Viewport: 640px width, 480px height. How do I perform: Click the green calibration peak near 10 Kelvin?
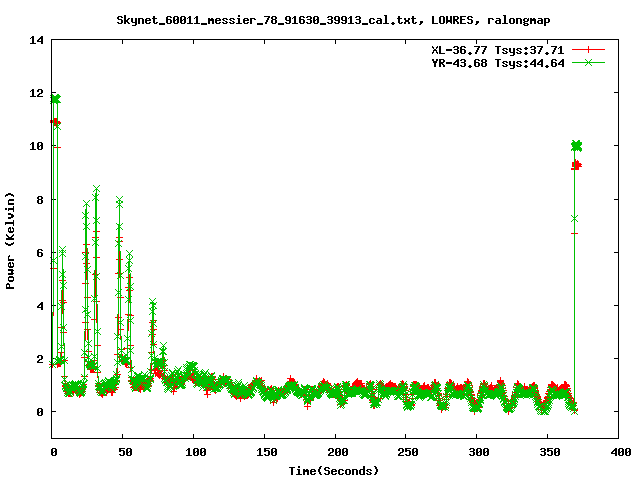[x=576, y=146]
